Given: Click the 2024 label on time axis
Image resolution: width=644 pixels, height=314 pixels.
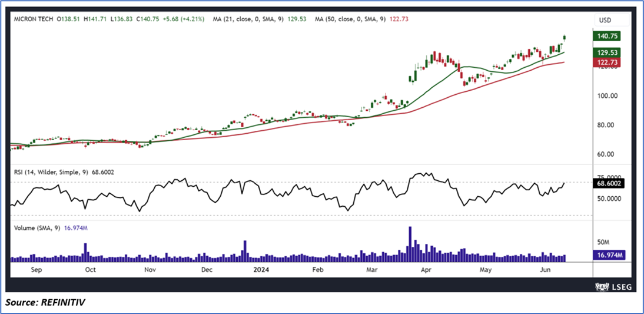Looking at the screenshot, I should 260,270.
